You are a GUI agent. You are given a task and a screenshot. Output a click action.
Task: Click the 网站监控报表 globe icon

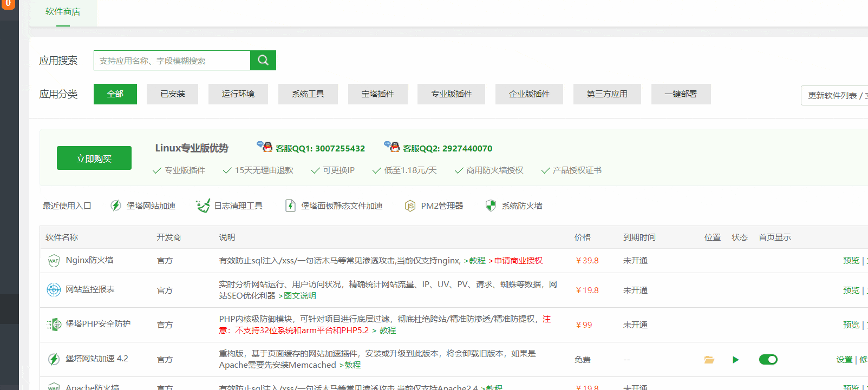[54, 290]
